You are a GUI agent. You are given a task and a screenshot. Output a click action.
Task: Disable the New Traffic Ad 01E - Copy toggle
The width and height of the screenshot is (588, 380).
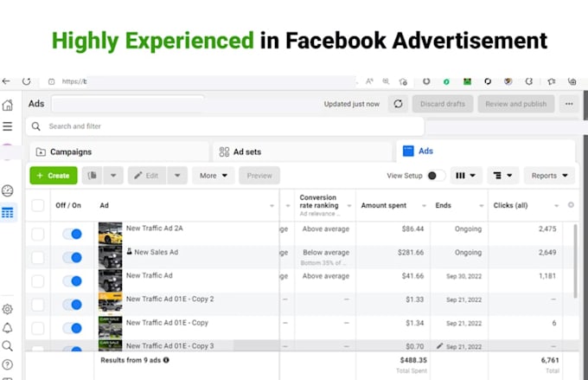[x=73, y=328]
